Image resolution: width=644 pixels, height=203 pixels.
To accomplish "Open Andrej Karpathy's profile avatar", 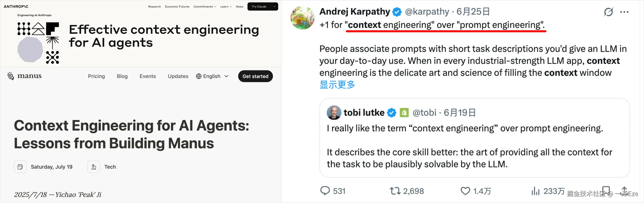I will click(302, 18).
